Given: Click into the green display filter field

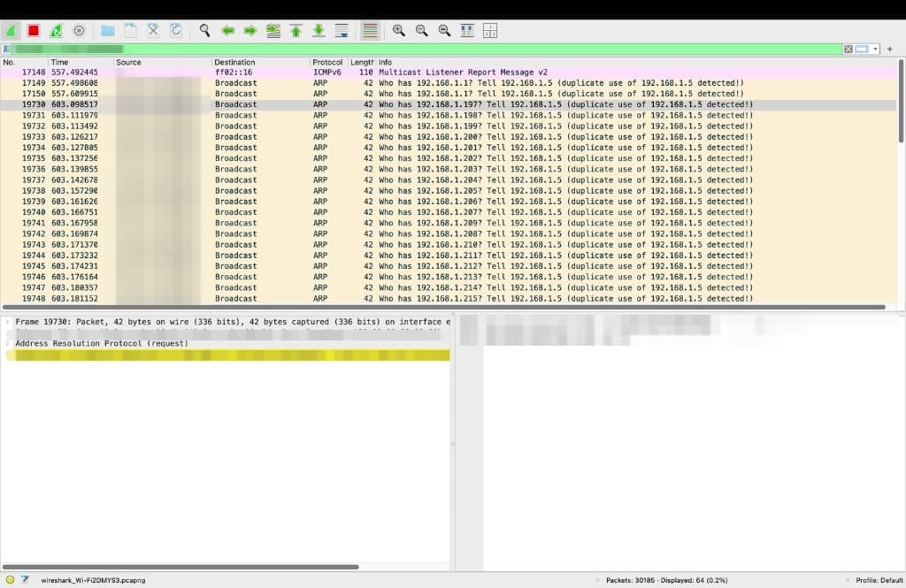Looking at the screenshot, I should [x=427, y=50].
